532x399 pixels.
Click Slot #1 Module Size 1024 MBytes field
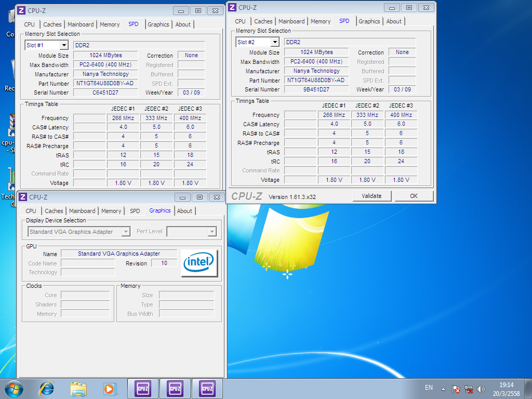[105, 55]
